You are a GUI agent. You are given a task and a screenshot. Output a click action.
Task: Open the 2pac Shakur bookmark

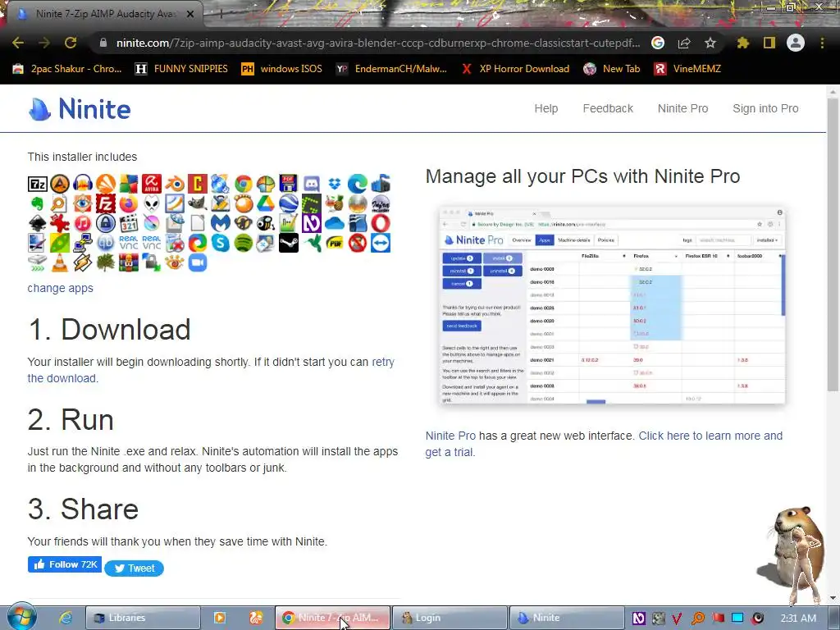point(67,69)
